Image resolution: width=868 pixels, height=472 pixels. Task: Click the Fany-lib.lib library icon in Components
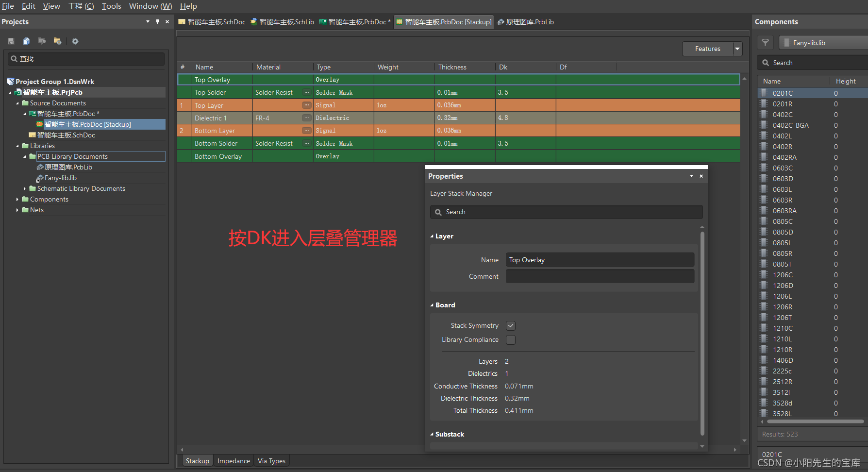tap(786, 43)
